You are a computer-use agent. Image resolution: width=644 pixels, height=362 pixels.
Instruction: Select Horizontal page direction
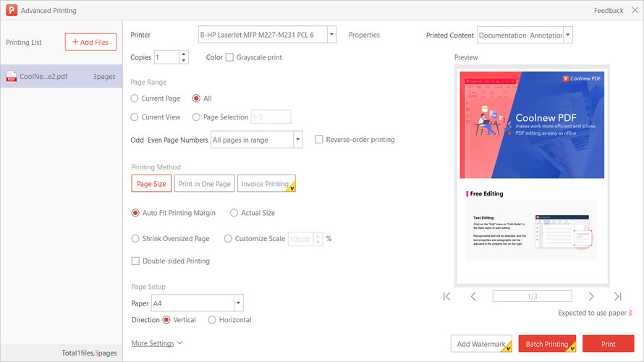(212, 320)
